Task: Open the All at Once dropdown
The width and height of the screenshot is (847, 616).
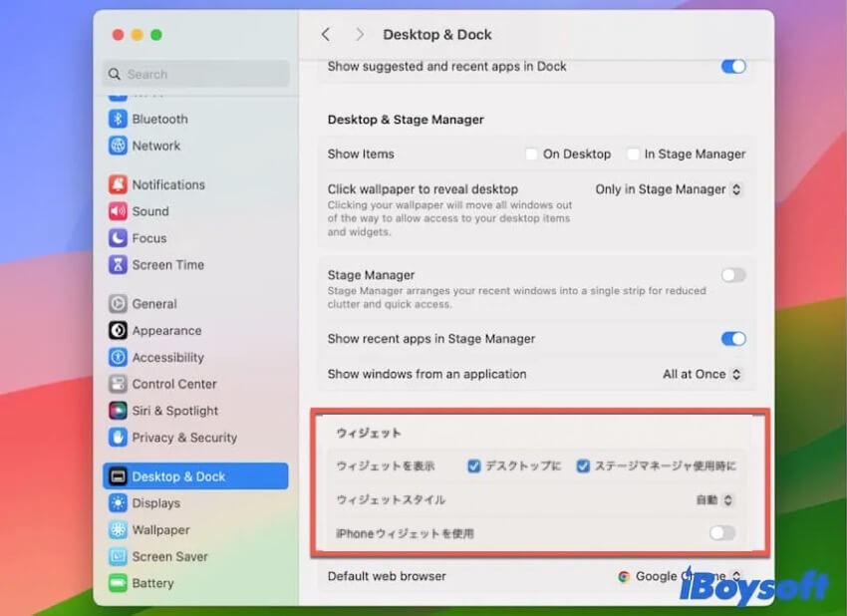Action: point(703,374)
